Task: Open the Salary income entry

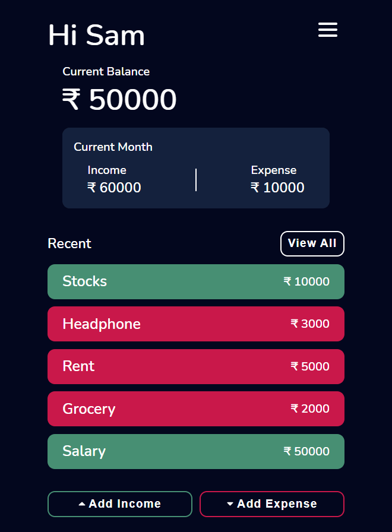Action: 196,451
